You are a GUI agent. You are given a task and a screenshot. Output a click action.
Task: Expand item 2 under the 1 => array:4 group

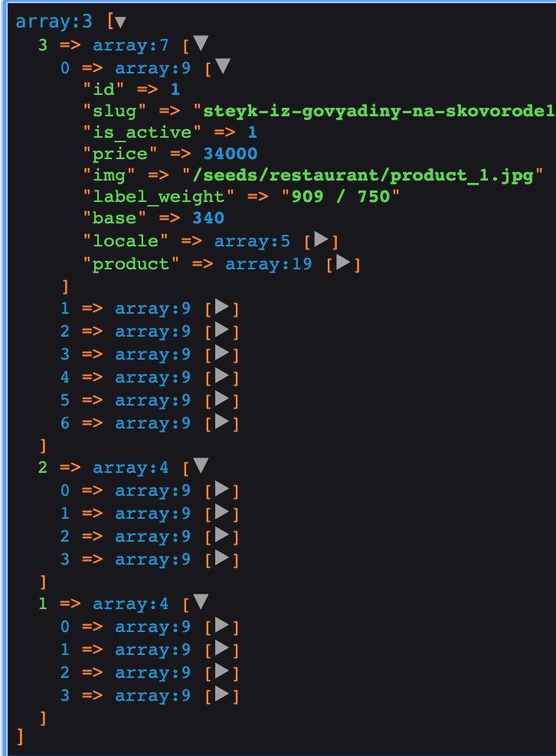(222, 671)
